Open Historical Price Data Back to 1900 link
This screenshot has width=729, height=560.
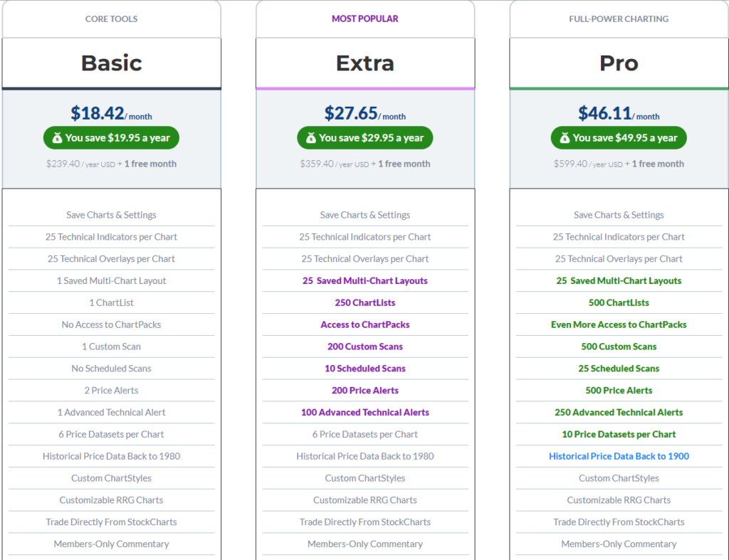(619, 456)
